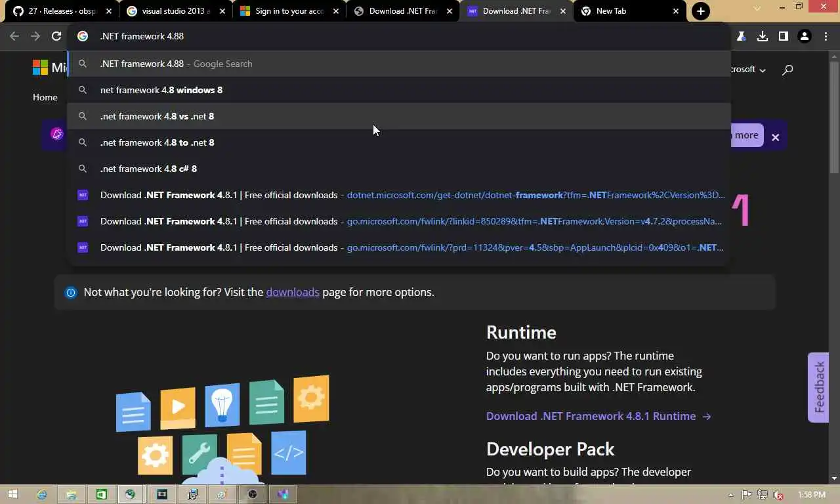Click the Microsoft logo on the page
840x504 pixels.
tap(50, 68)
